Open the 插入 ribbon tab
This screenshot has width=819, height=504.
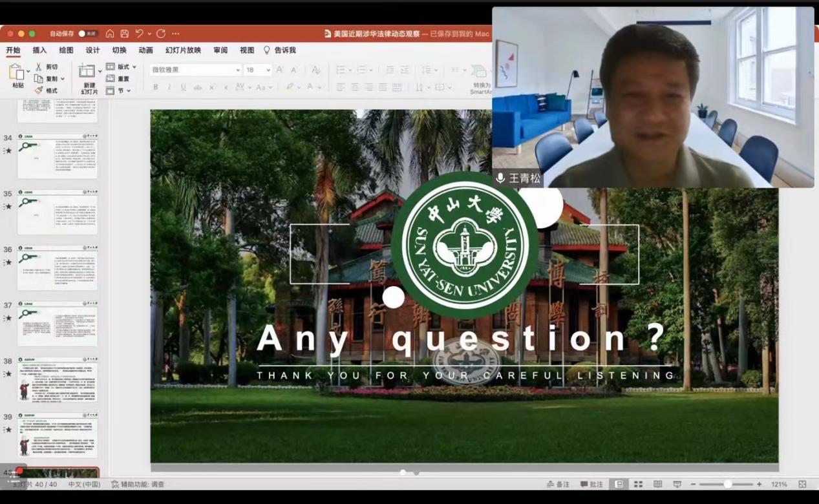39,50
